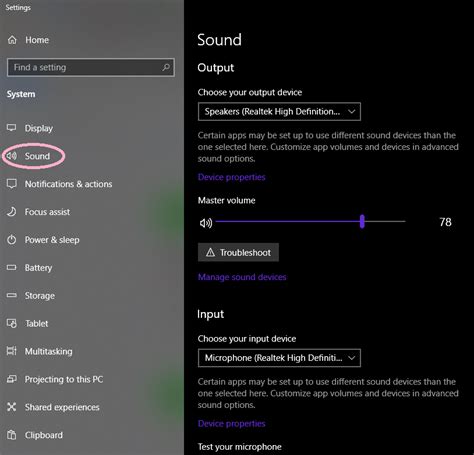474x455 pixels.
Task: Mute using master volume speaker icon
Action: click(206, 223)
